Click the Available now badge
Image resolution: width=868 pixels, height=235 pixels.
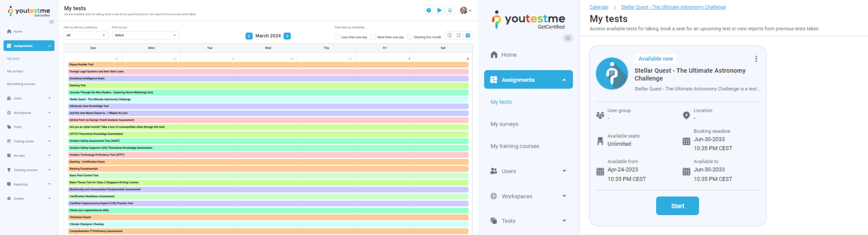click(655, 59)
